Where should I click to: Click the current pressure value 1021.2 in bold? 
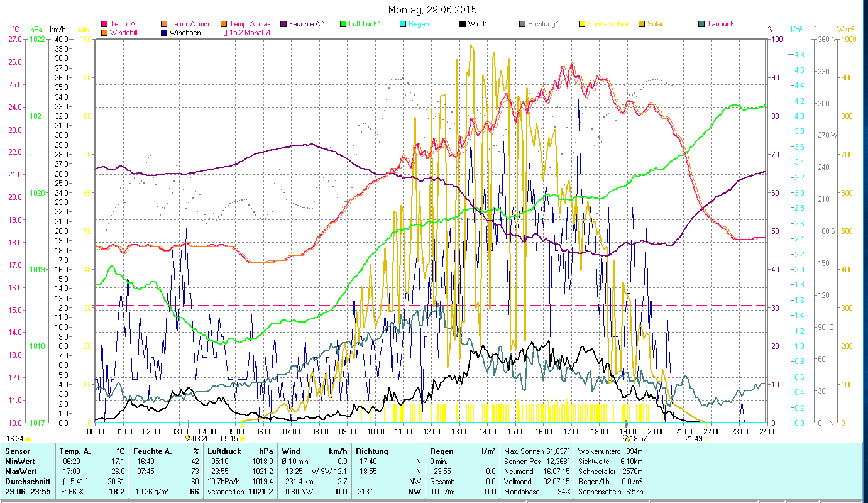[262, 492]
